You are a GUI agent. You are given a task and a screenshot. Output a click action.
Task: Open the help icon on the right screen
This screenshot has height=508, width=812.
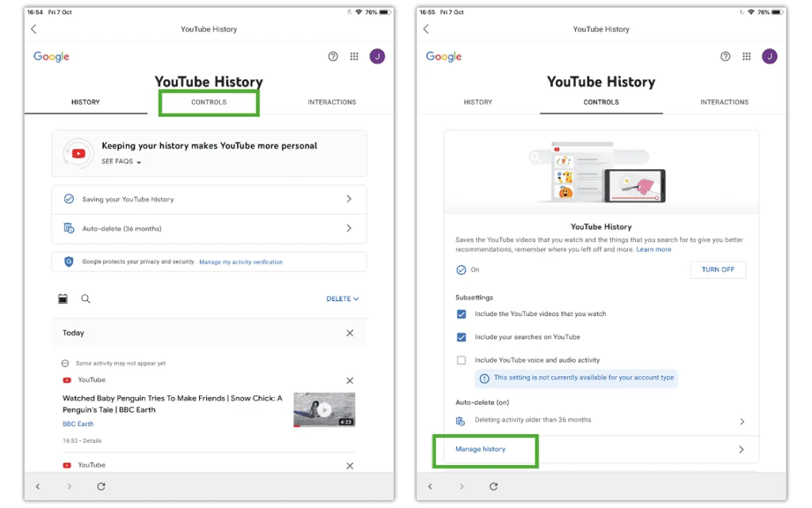pyautogui.click(x=726, y=56)
